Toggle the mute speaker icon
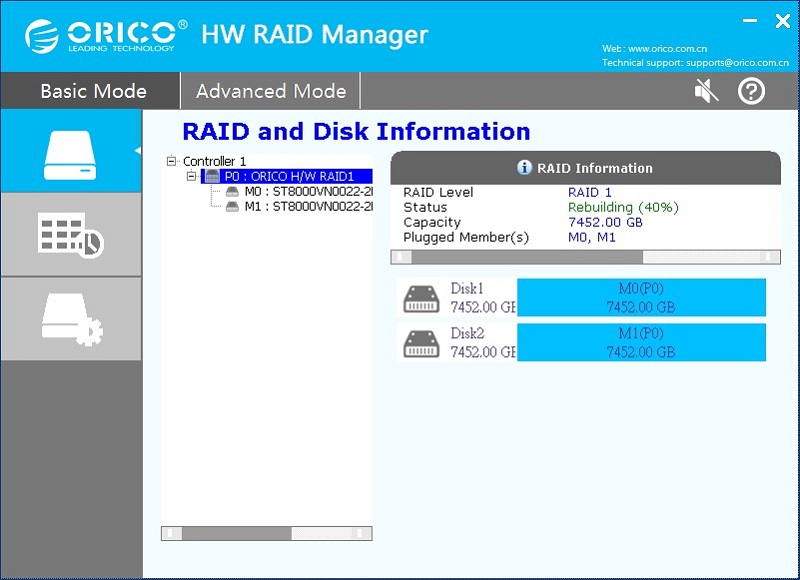The image size is (800, 580). [706, 91]
